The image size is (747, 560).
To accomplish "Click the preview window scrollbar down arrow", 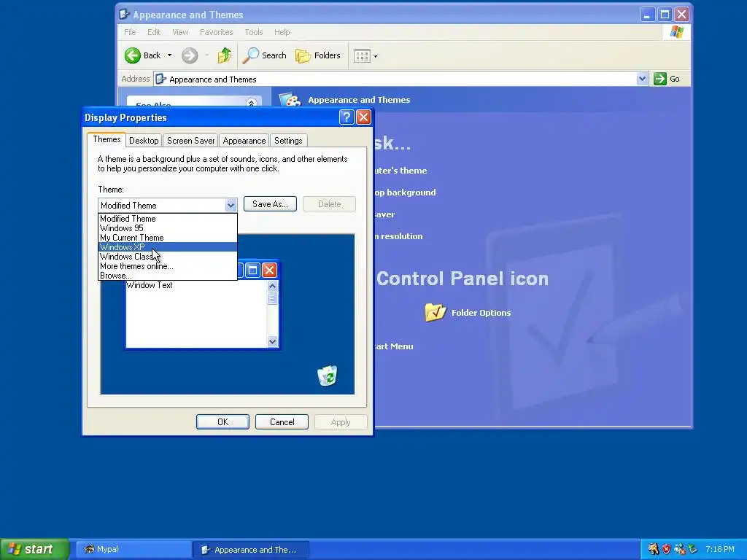I will (x=273, y=341).
